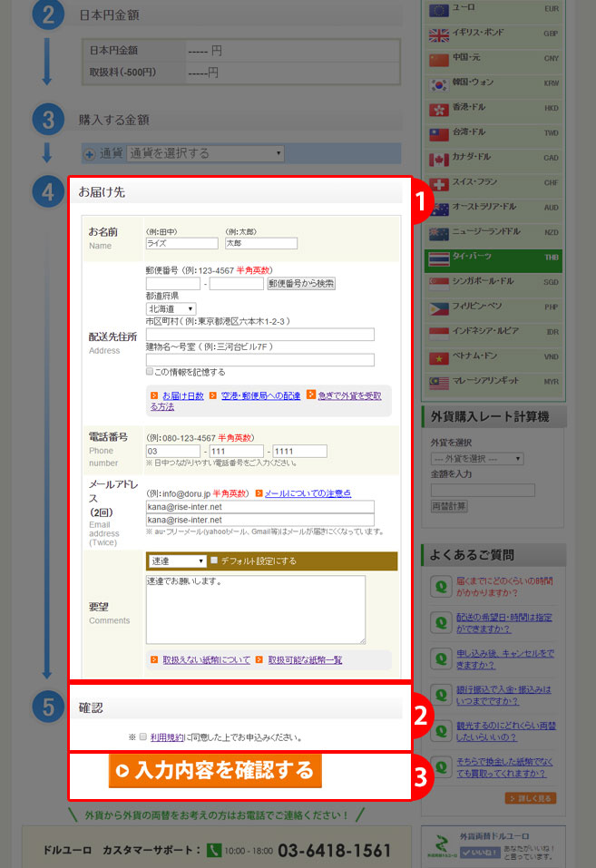
Task: Click the 郵便番号から検索 button
Action: [301, 284]
